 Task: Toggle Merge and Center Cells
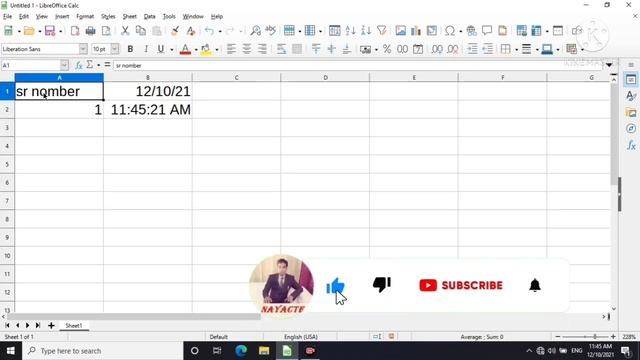click(297, 49)
